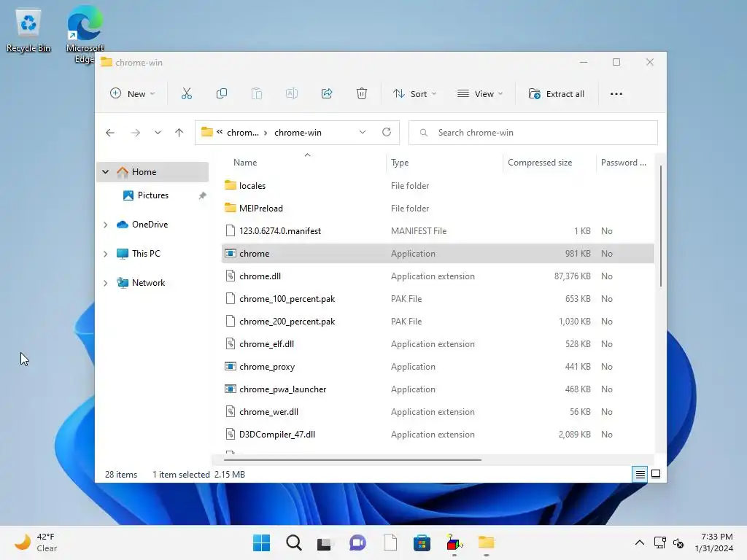Open clock showing 7:33 PM

click(x=713, y=542)
